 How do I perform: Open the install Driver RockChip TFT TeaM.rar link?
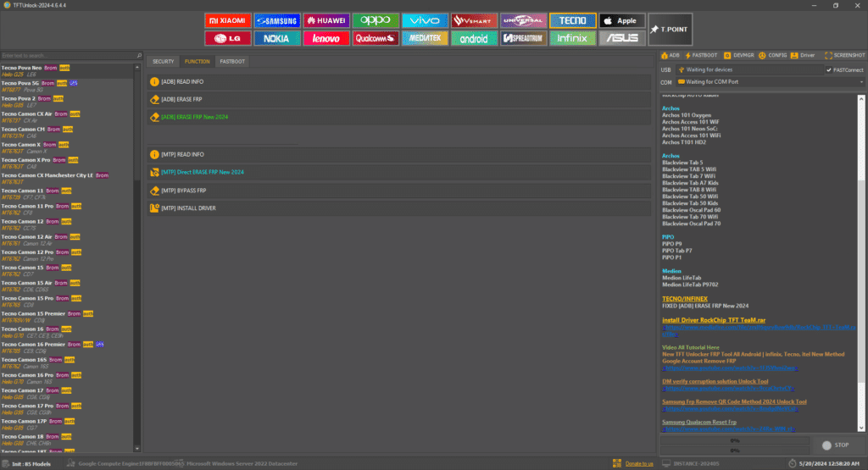tap(714, 320)
